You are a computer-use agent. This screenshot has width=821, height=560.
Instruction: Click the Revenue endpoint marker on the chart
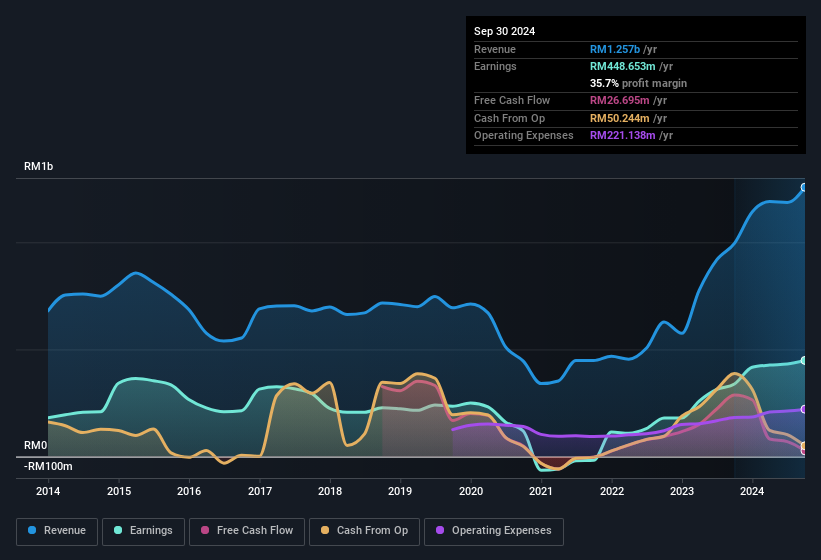coord(804,187)
